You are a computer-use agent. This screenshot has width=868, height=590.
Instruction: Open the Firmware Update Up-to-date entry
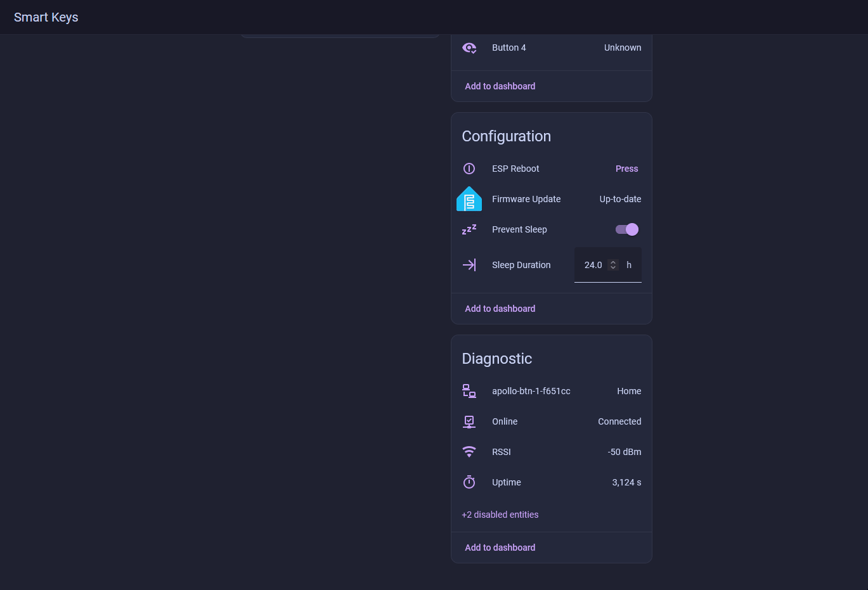(x=620, y=199)
